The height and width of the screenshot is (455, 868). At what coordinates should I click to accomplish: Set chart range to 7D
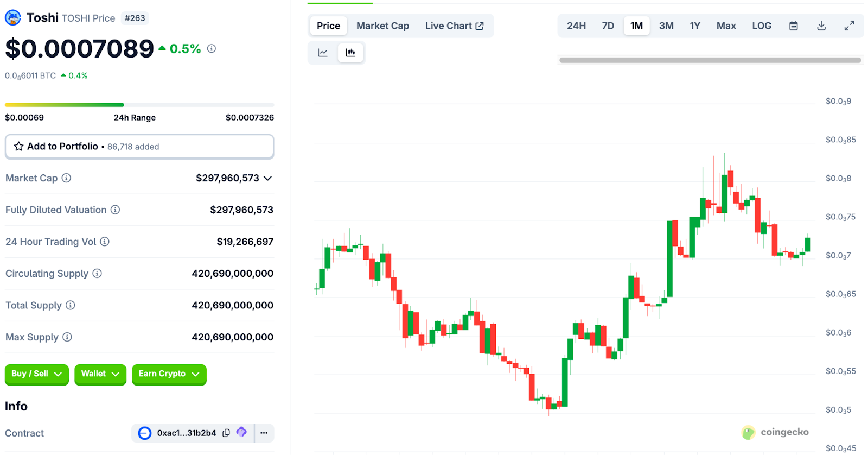608,26
